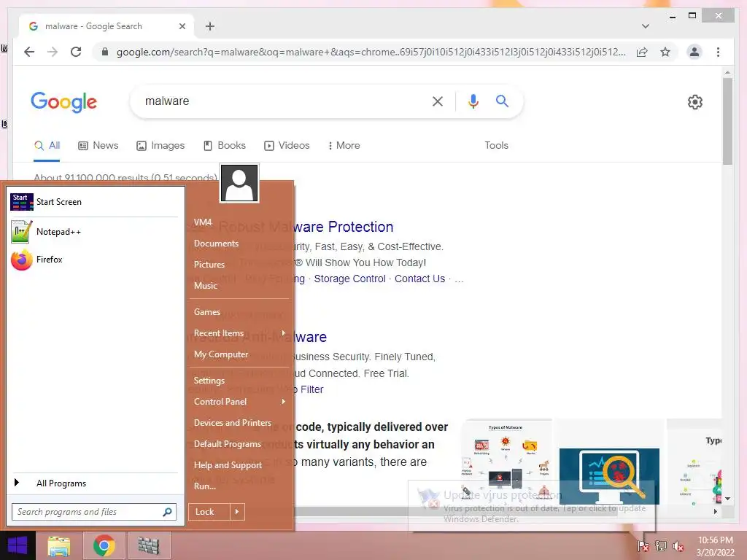Open the monitor magnifier malware thumbnail
Viewport: 747px width, 560px height.
[609, 475]
